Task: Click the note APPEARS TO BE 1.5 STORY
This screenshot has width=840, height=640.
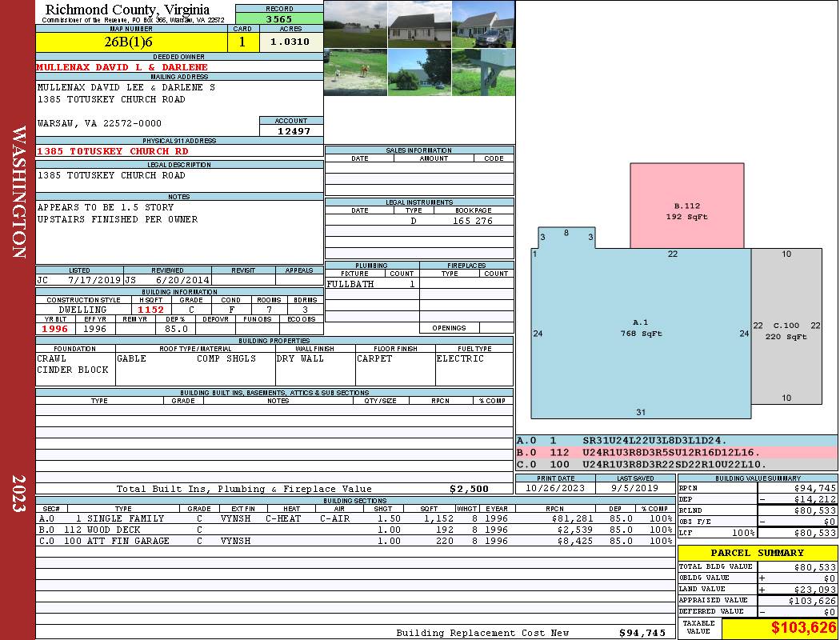Action: 106,207
